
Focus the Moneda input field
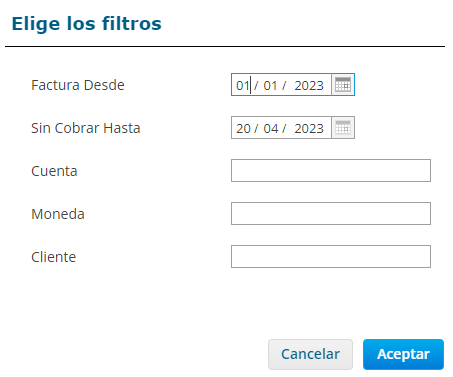tap(331, 214)
